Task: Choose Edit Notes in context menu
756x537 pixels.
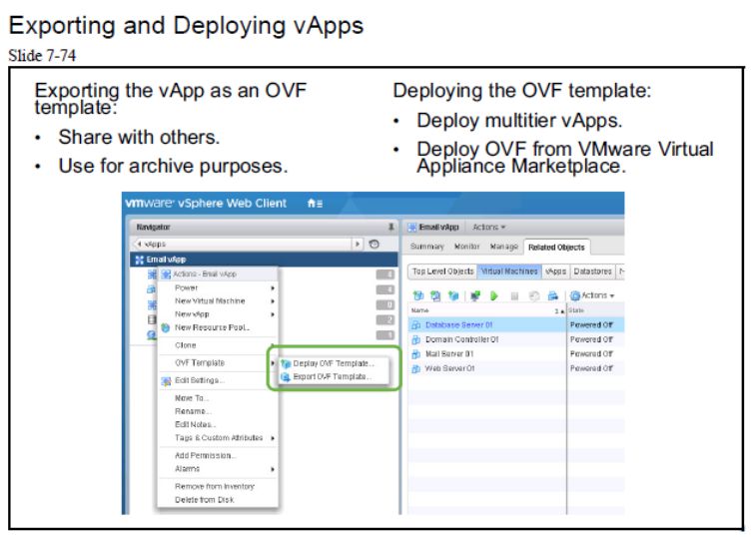Action: (x=219, y=424)
